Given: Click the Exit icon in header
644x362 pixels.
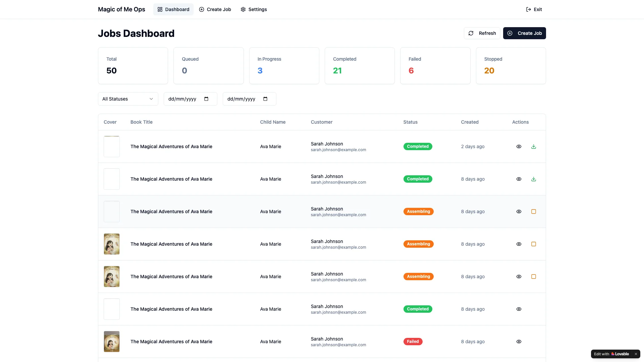Looking at the screenshot, I should click(529, 9).
